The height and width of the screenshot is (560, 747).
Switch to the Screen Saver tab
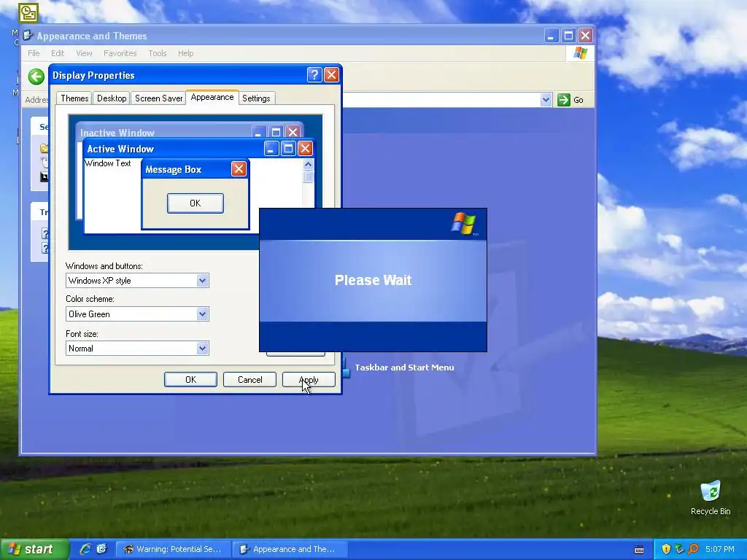point(158,98)
